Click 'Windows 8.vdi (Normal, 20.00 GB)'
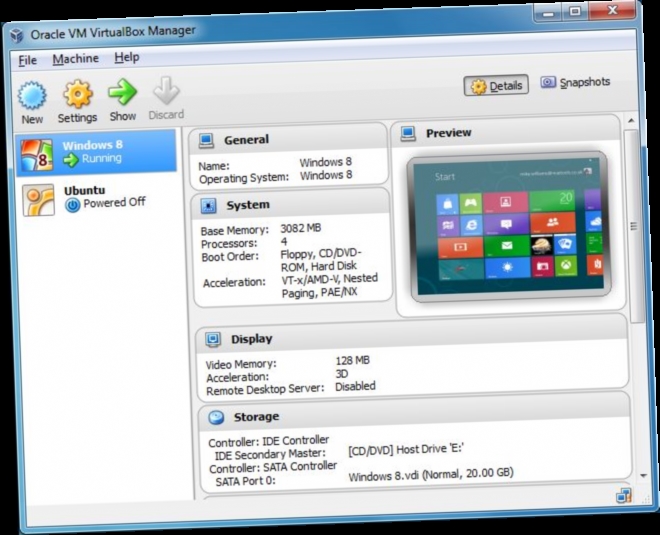The width and height of the screenshot is (660, 535). 431,475
